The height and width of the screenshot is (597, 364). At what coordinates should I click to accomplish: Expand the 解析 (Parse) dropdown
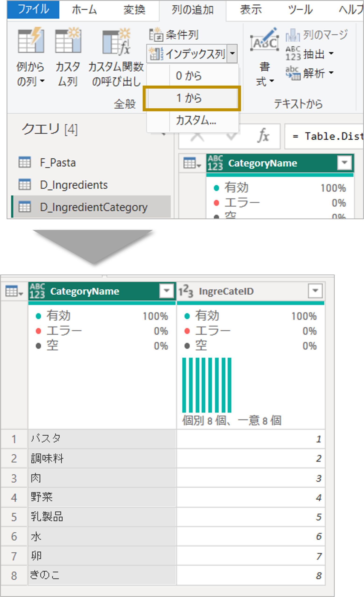click(331, 73)
